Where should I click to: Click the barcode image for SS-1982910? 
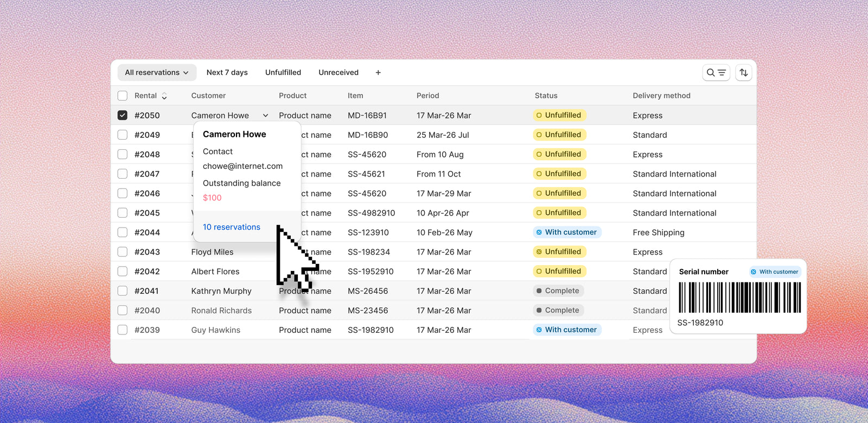pyautogui.click(x=739, y=298)
